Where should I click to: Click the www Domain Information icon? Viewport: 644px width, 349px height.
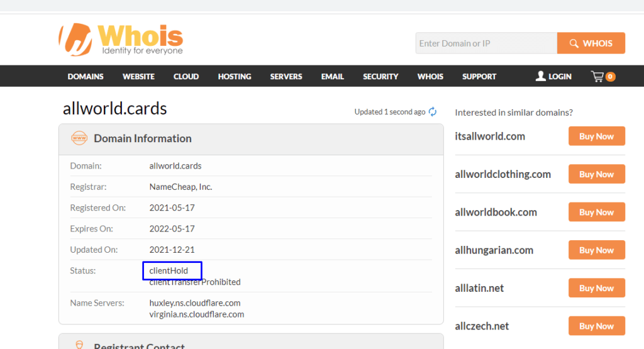[79, 138]
